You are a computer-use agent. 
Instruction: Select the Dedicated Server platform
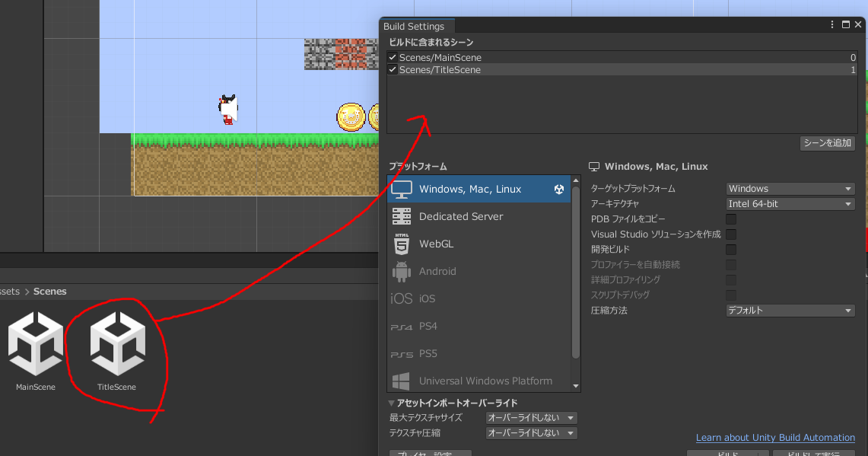point(479,217)
